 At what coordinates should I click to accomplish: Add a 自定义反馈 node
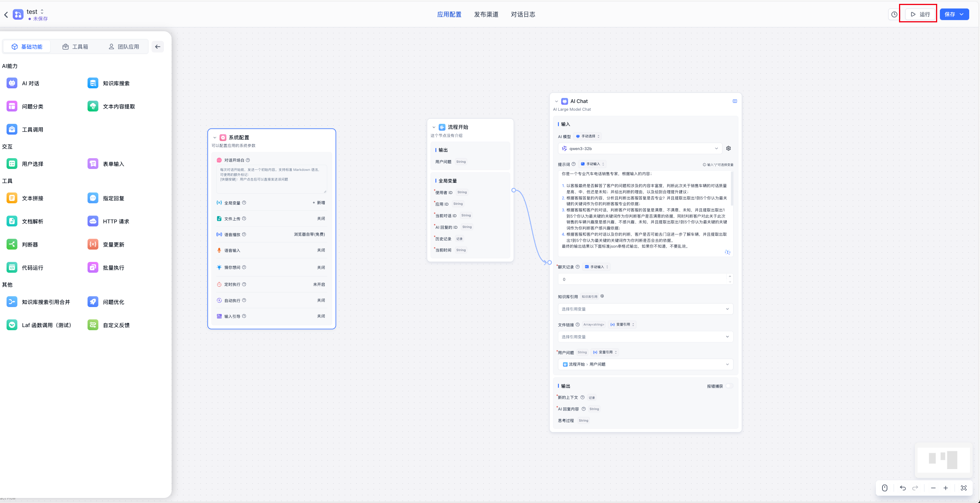[109, 325]
